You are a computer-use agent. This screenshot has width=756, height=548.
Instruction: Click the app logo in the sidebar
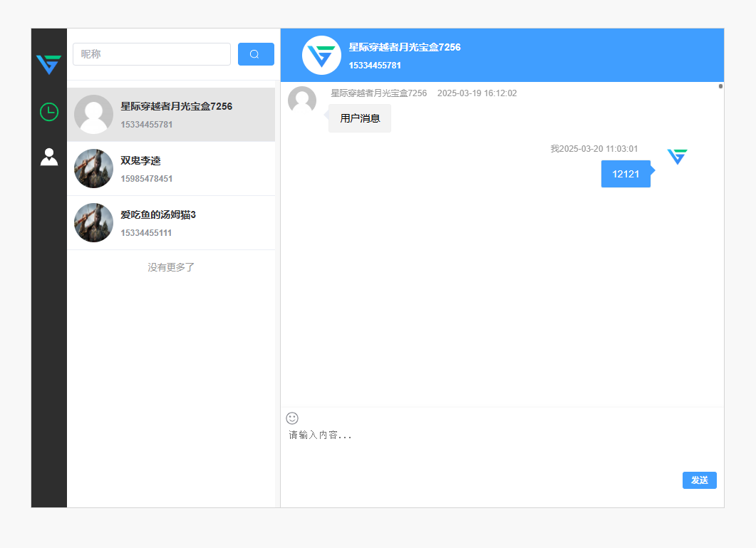coord(48,65)
